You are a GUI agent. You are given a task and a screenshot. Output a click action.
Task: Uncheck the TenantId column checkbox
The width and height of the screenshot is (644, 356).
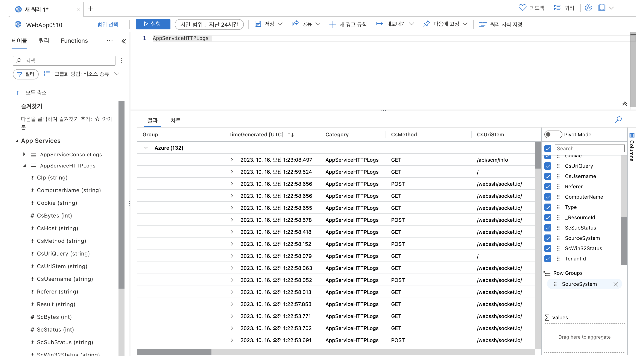548,259
